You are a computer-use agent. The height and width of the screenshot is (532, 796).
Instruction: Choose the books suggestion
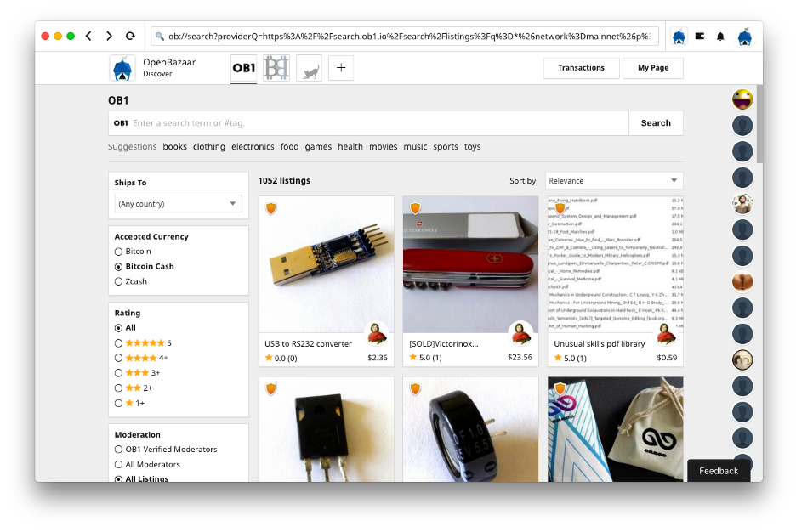pyautogui.click(x=174, y=146)
